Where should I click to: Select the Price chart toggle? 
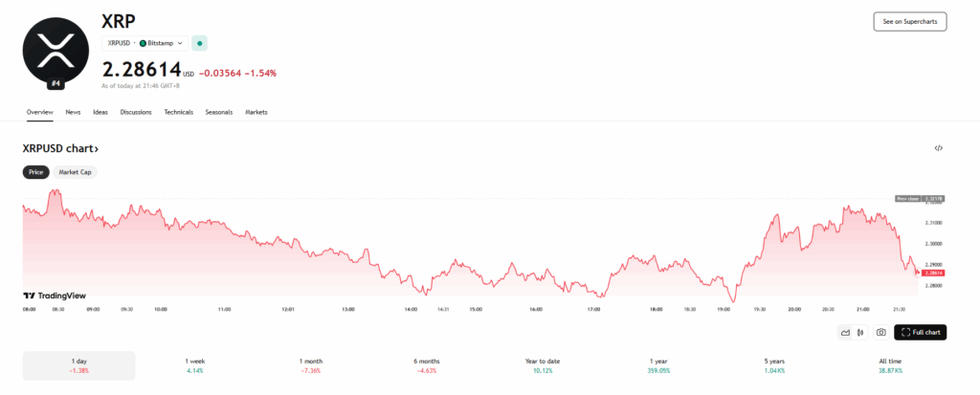[35, 172]
